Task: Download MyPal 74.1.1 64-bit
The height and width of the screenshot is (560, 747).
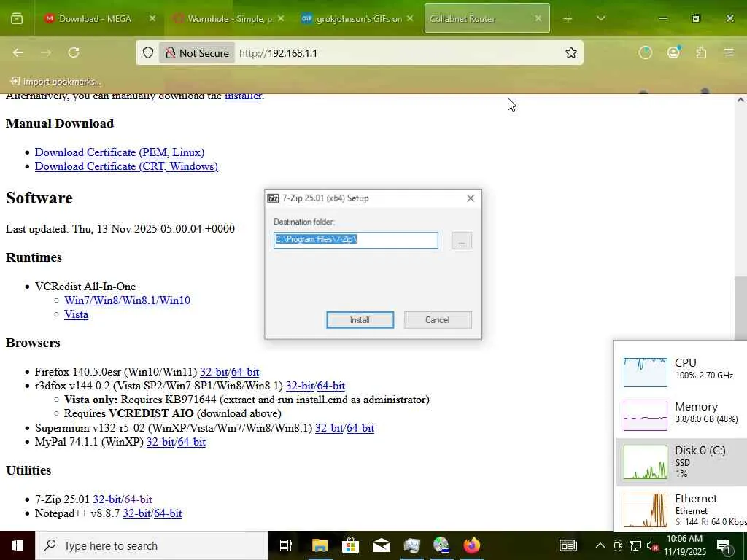Action: click(x=192, y=442)
